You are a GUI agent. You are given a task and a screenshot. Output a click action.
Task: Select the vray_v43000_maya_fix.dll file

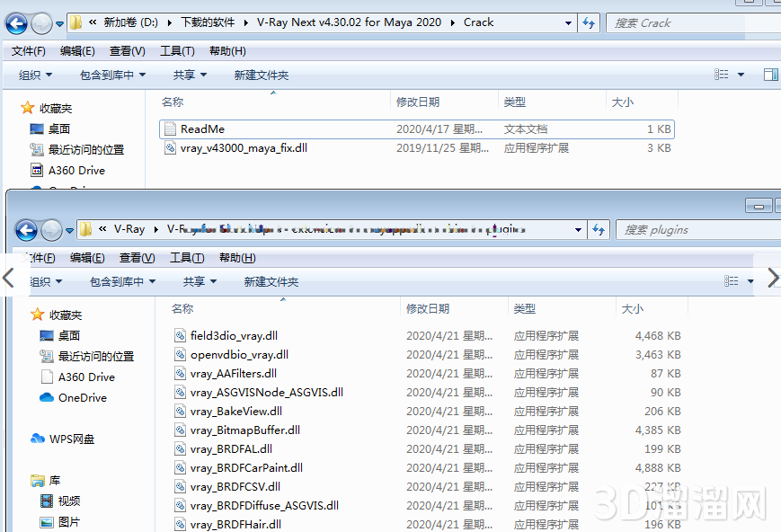tap(244, 149)
